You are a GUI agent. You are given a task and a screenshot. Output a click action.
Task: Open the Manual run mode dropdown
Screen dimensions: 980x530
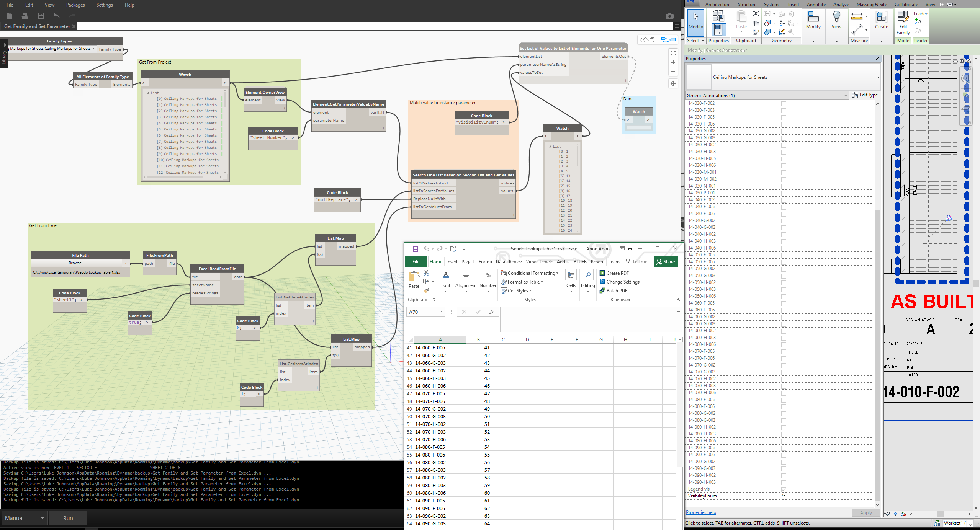[x=25, y=518]
